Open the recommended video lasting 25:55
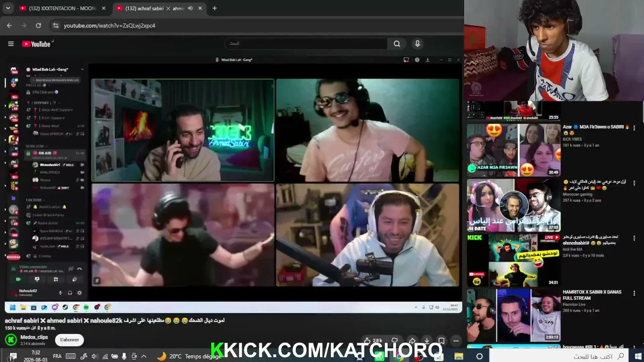Viewport: 644px width, 362px height. (x=513, y=111)
